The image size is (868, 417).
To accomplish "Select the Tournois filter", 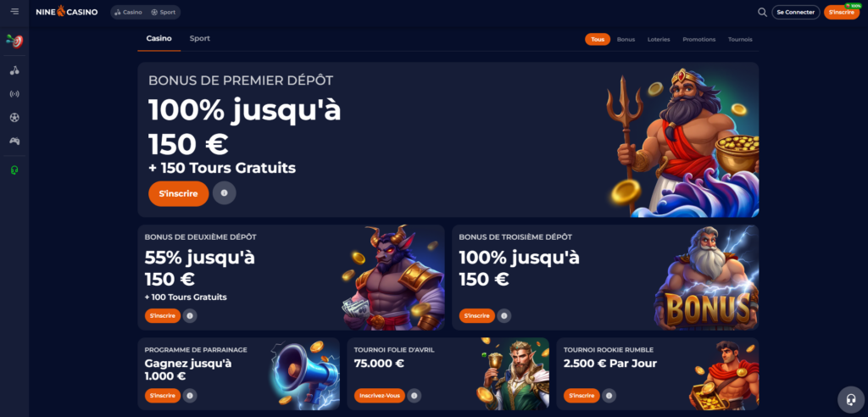I will pos(740,39).
